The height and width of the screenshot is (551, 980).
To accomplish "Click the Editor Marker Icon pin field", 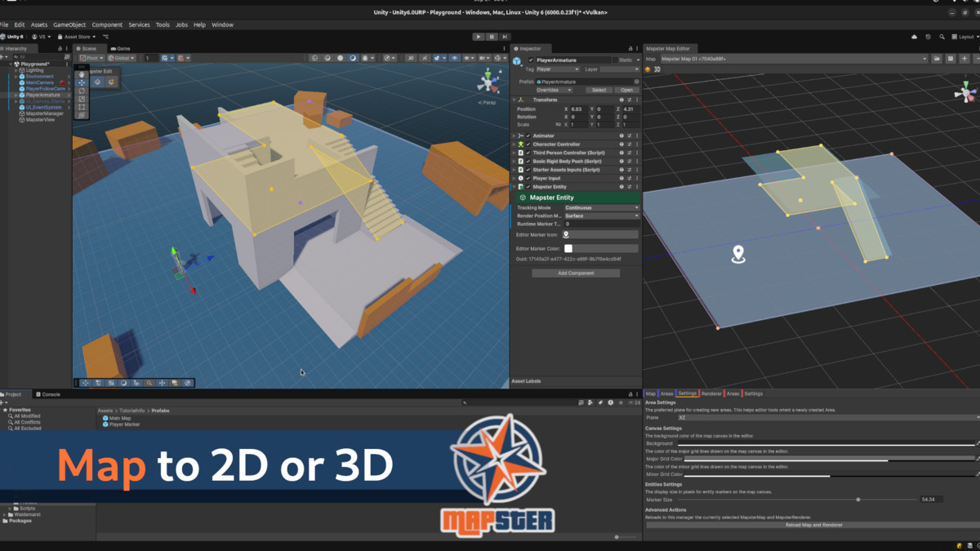I will [x=601, y=234].
